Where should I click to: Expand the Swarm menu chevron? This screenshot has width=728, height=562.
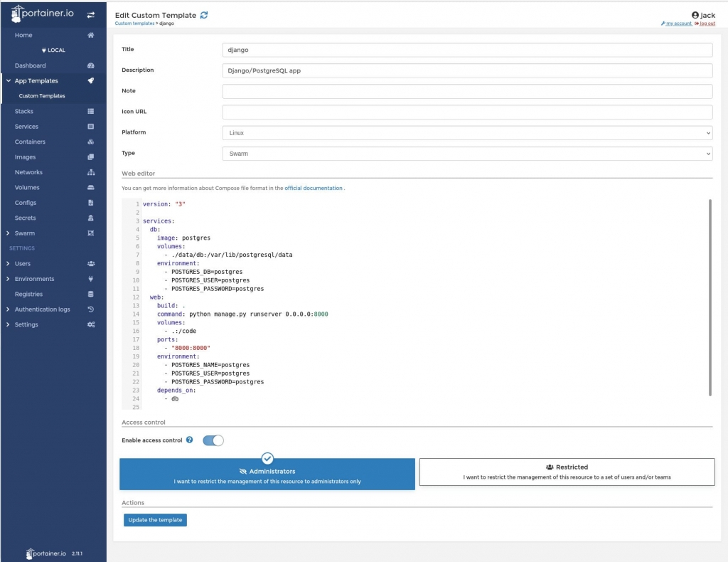(8, 233)
